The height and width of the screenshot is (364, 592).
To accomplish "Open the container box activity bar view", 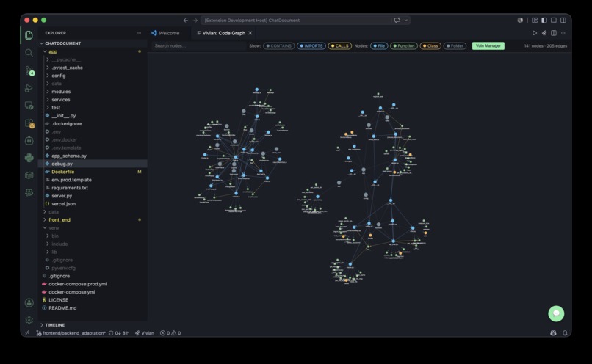I will click(29, 175).
